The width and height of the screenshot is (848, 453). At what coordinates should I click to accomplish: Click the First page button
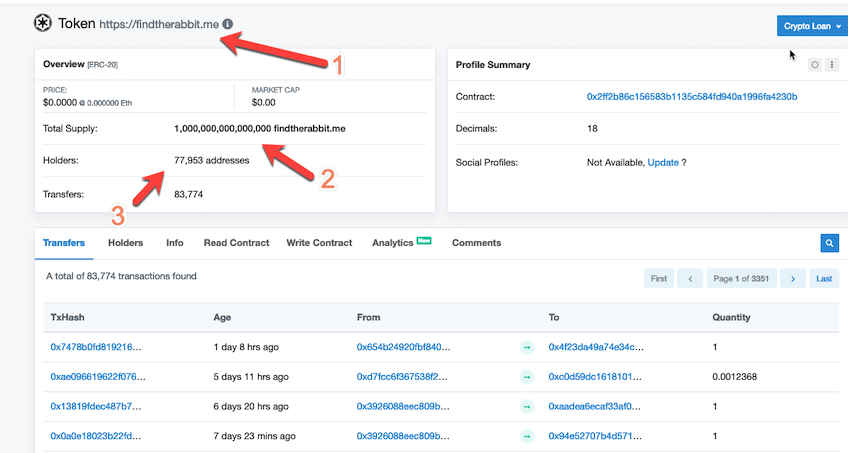click(x=659, y=278)
